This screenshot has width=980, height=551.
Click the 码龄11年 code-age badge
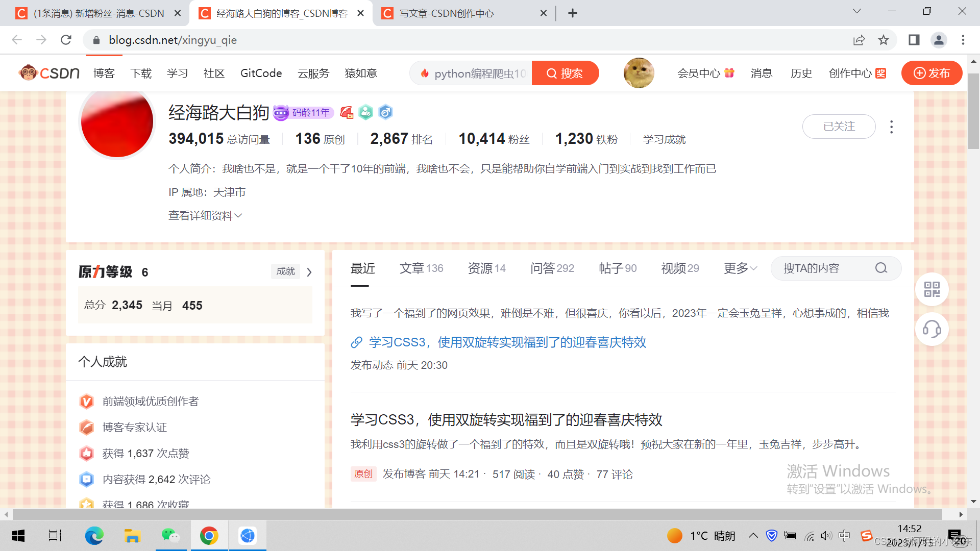click(x=303, y=113)
